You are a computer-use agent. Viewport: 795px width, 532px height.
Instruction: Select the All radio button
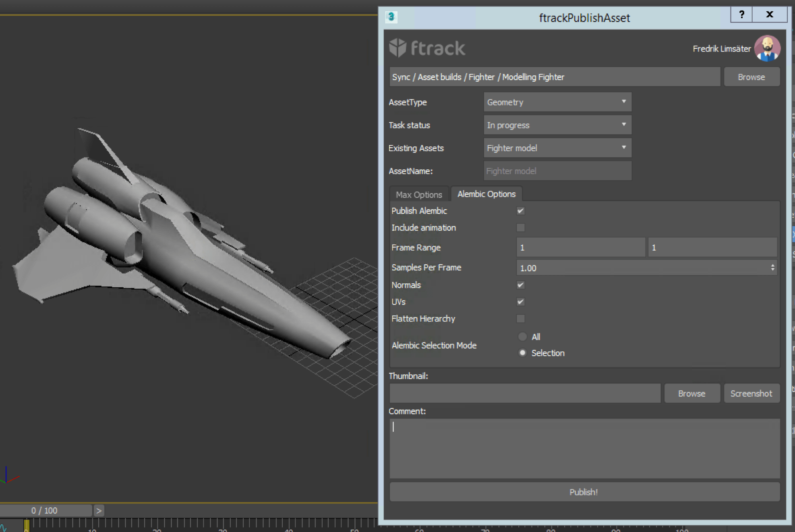coord(522,337)
